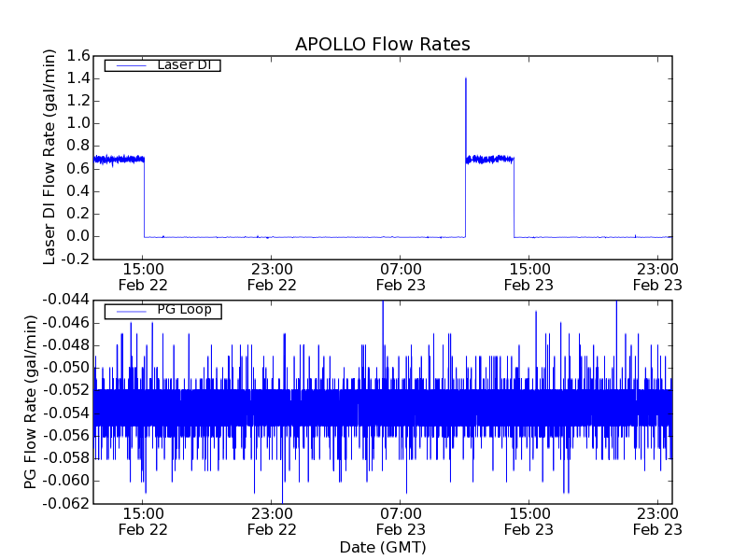Click the -0.058 tick on the PG axis
Viewport: 747px width, 560px height.
(x=66, y=458)
